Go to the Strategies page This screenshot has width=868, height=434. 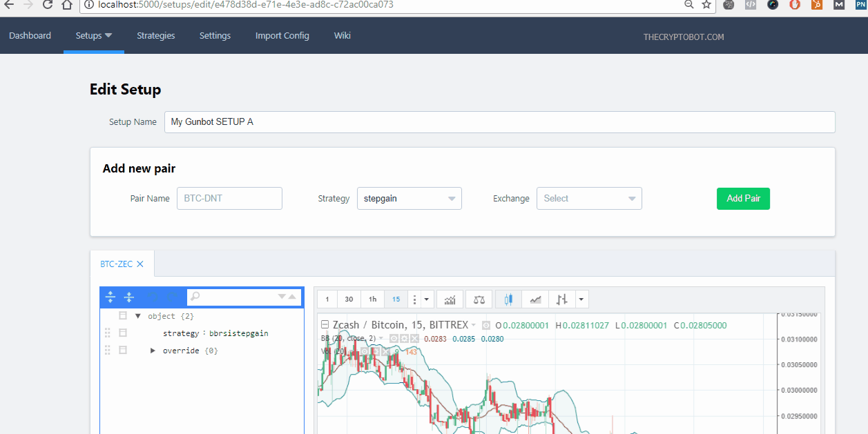click(155, 36)
